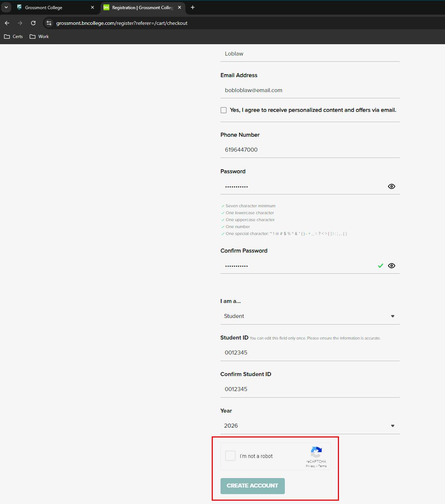Click into the Phone Number field

309,150
